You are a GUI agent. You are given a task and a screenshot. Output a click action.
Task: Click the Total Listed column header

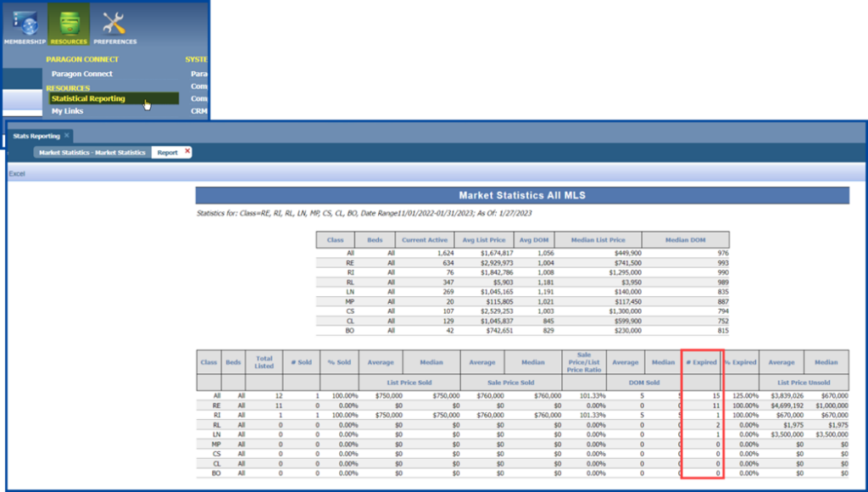click(264, 362)
